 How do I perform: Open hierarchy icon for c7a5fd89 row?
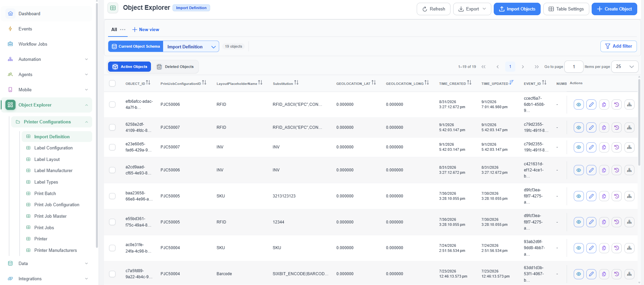(x=629, y=274)
